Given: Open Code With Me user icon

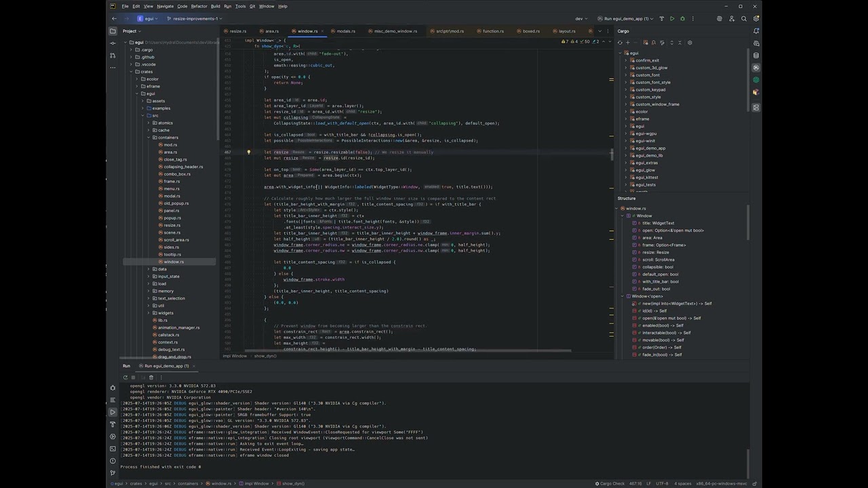Looking at the screenshot, I should pyautogui.click(x=732, y=19).
